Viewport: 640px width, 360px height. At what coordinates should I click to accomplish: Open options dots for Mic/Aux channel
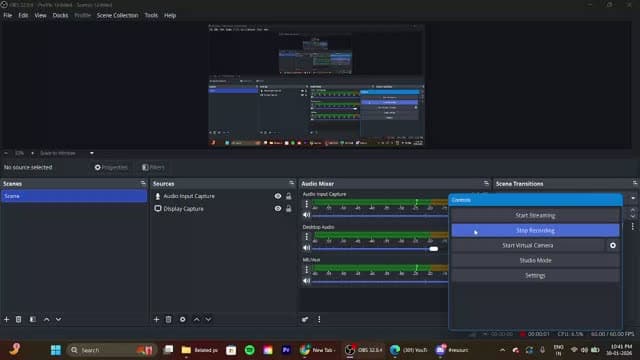click(307, 269)
